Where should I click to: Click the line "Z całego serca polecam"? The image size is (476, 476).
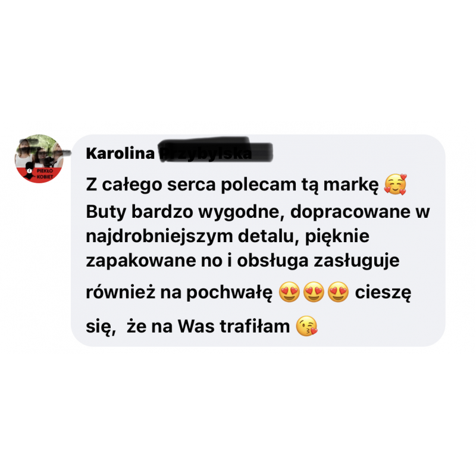click(191, 185)
